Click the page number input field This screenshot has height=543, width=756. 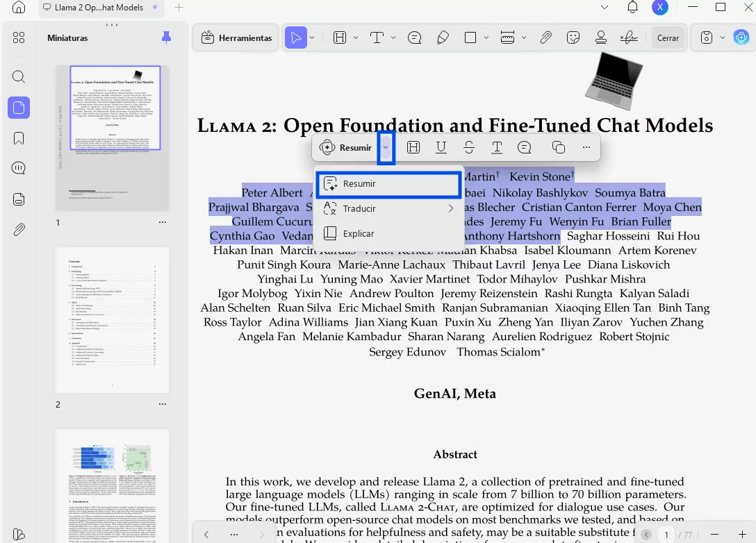coord(666,535)
